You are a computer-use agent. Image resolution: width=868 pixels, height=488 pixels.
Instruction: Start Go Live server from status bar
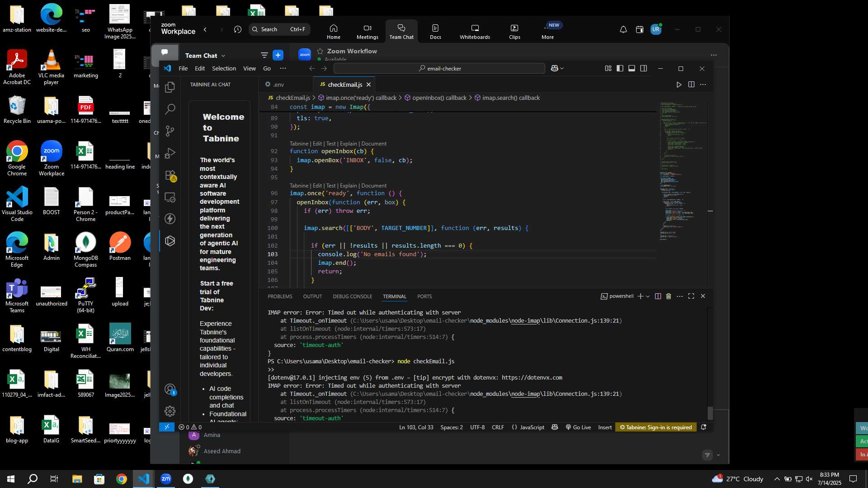pyautogui.click(x=578, y=427)
